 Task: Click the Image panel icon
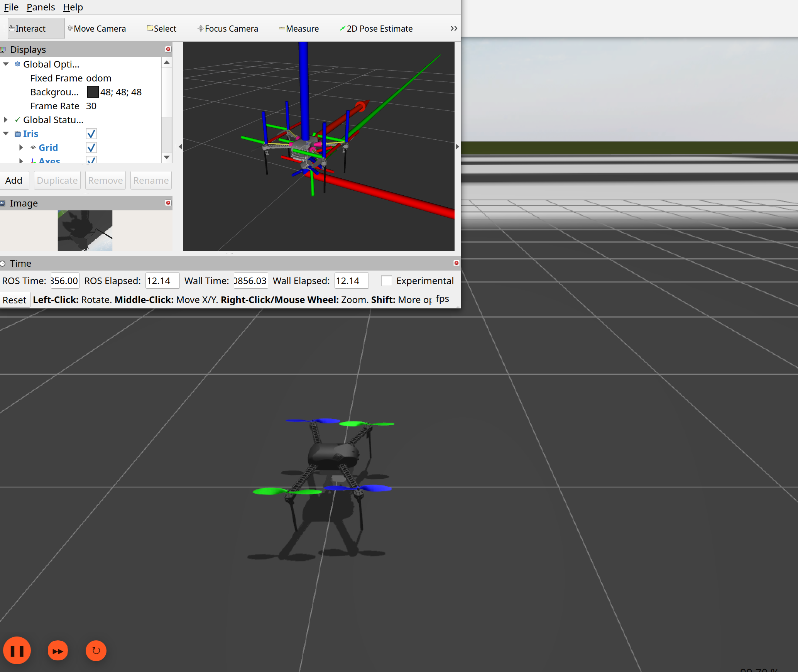[3, 203]
